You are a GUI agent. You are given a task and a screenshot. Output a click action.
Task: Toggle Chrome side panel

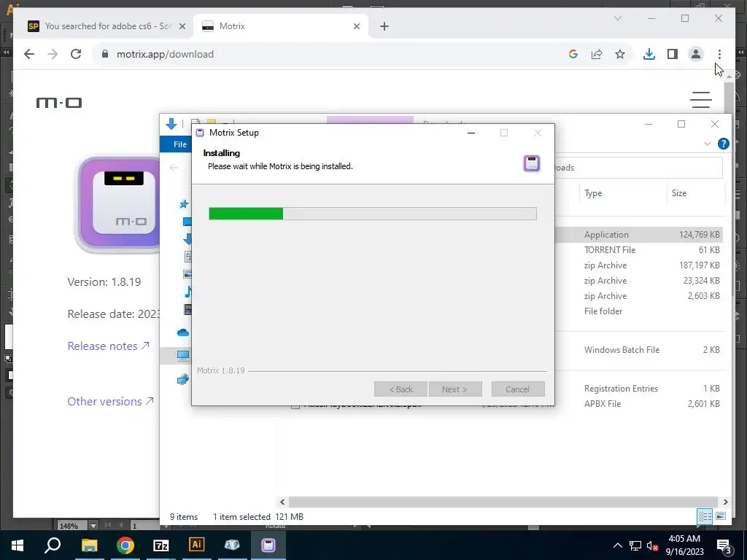(672, 54)
